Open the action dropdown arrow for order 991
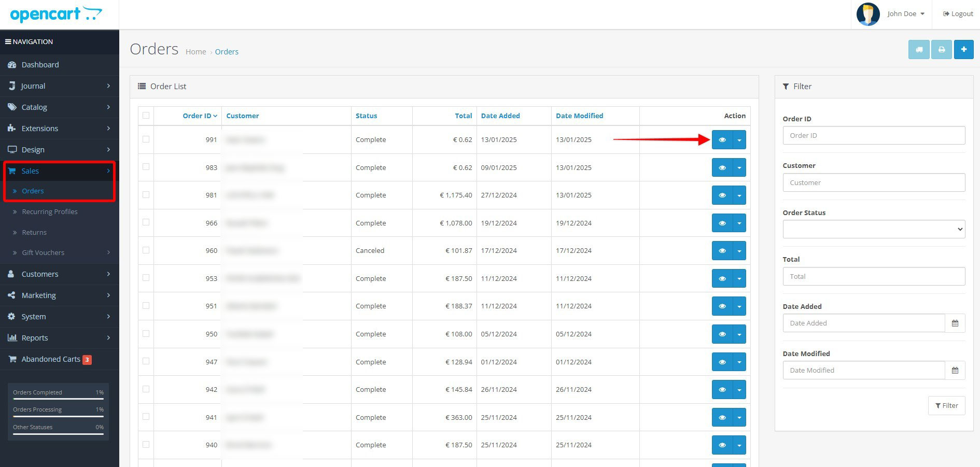 [739, 140]
